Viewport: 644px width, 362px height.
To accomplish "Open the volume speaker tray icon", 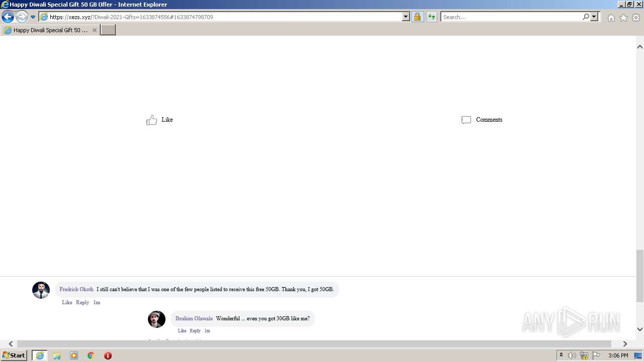I will (572, 355).
